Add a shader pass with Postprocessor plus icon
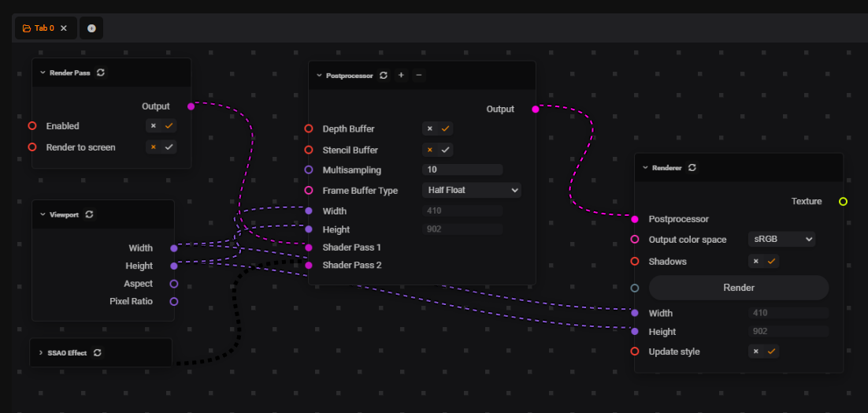This screenshot has height=413, width=868. tap(402, 76)
